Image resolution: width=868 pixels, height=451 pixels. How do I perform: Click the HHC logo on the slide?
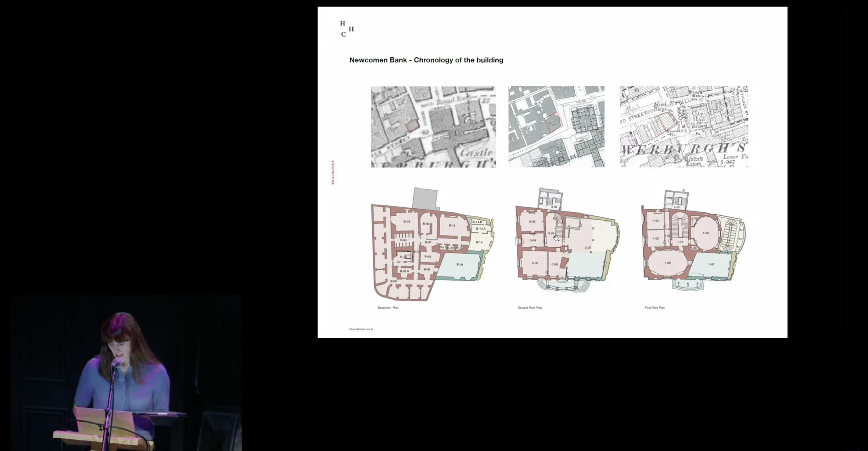click(x=346, y=29)
